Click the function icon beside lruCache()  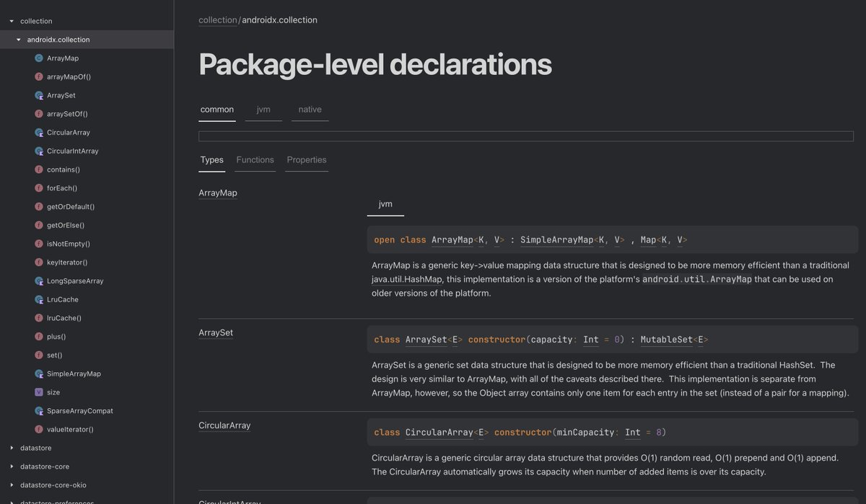(39, 318)
